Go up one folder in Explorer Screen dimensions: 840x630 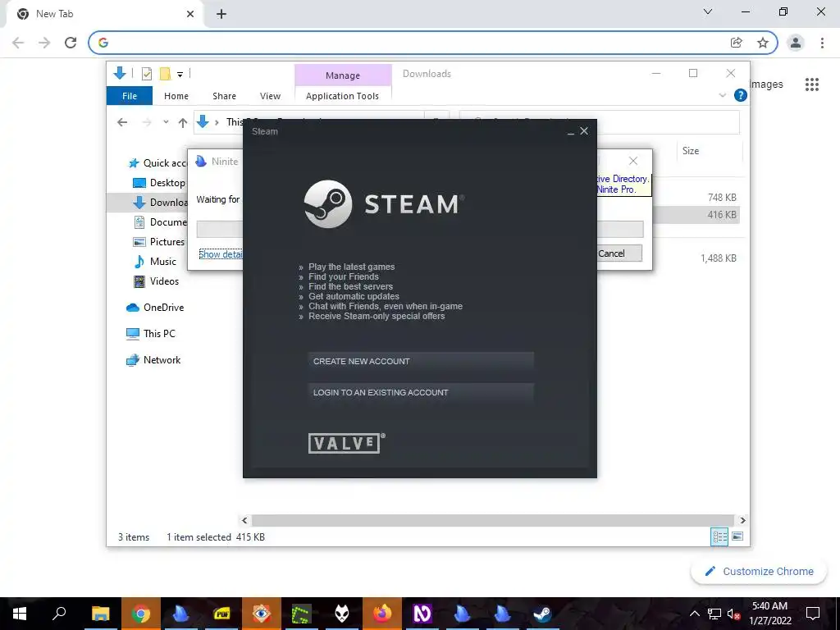pos(183,123)
